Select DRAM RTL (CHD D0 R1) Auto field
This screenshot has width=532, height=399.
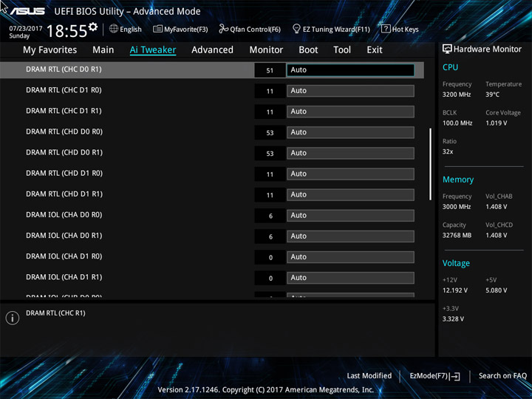pyautogui.click(x=350, y=153)
